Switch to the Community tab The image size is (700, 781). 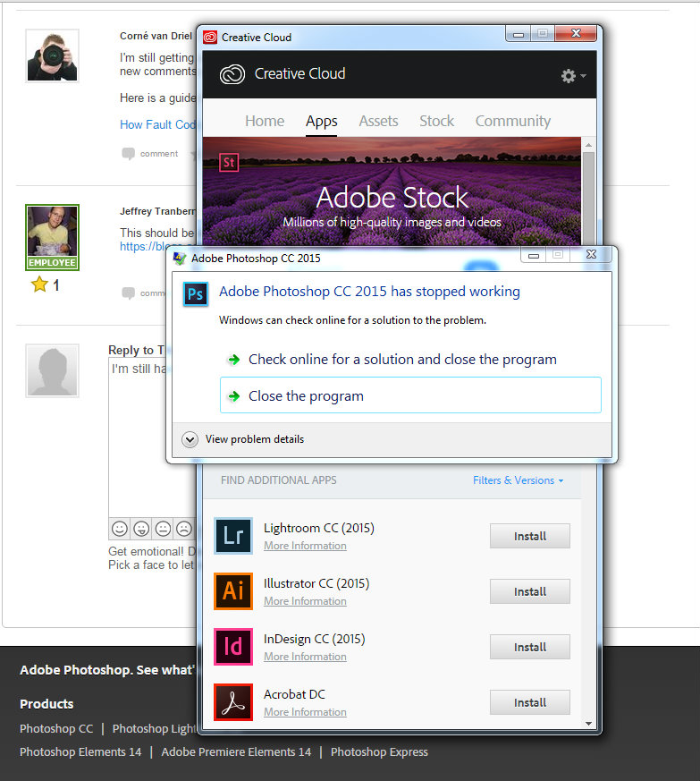pos(513,121)
